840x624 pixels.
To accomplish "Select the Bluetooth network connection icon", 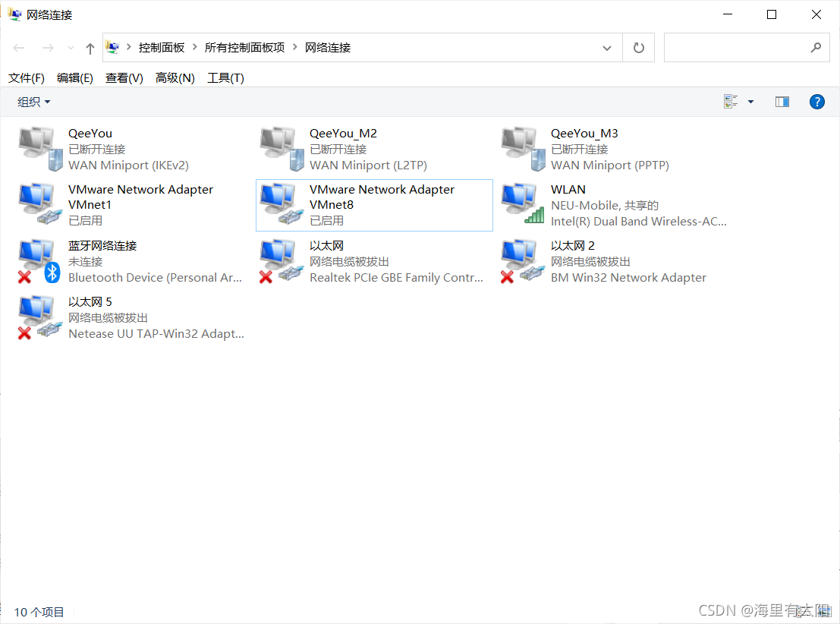I will (x=39, y=261).
